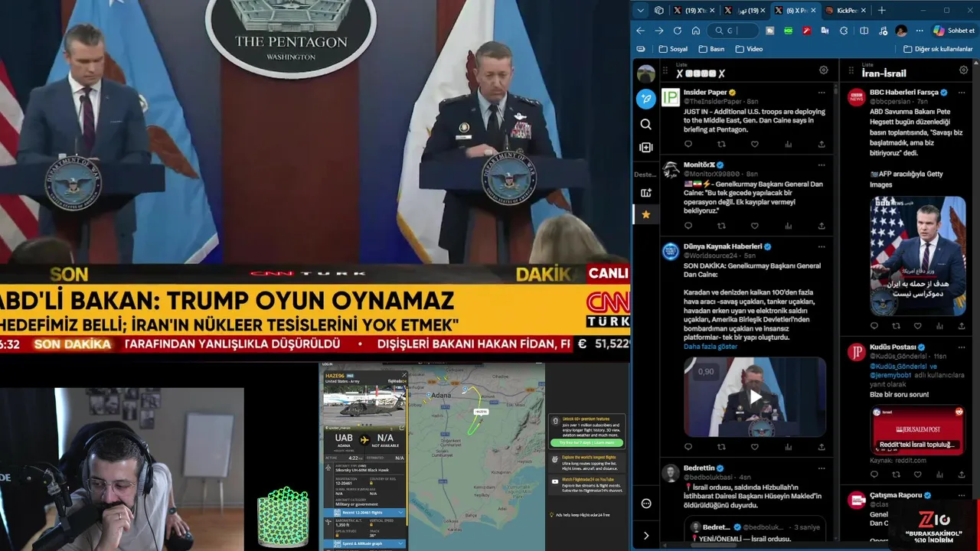The width and height of the screenshot is (980, 551).
Task: Expand 'Speed & Altitude graph' section
Action: (365, 544)
